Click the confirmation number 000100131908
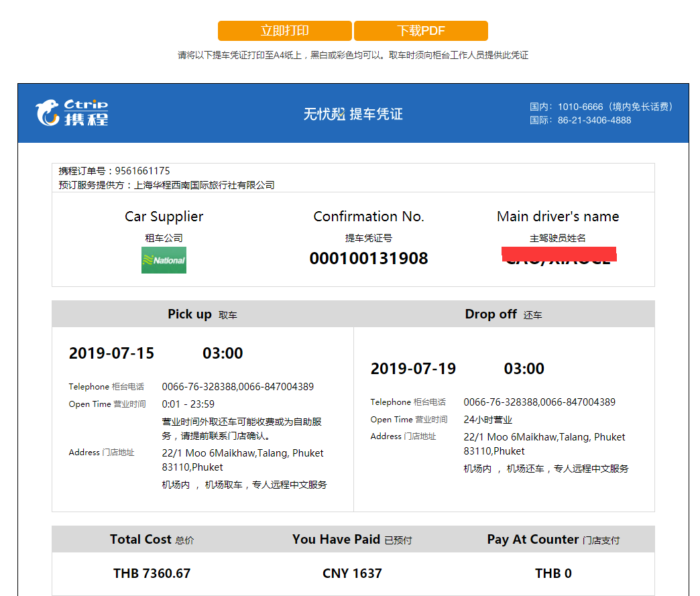The height and width of the screenshot is (596, 700). pos(368,259)
